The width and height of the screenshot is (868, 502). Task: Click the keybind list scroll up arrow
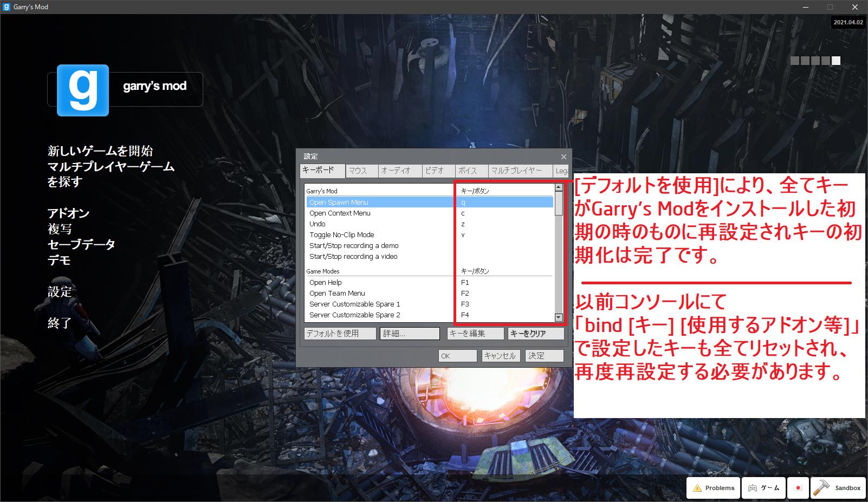coord(559,187)
